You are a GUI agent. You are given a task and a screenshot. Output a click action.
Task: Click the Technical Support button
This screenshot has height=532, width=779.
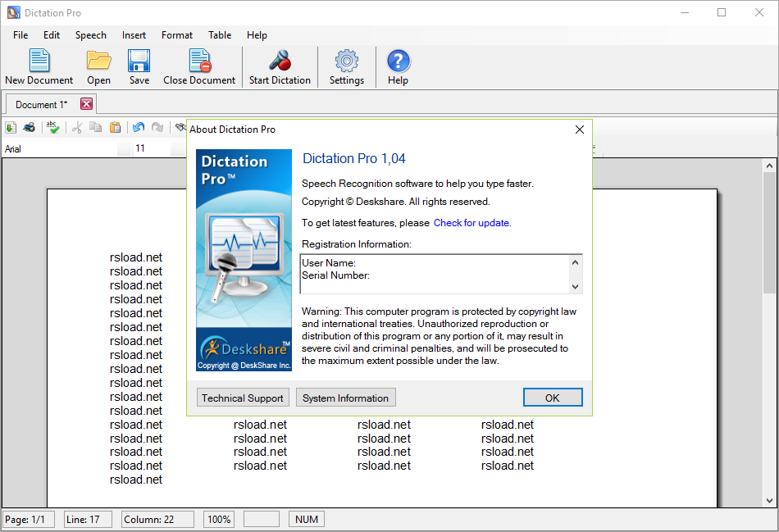(243, 398)
